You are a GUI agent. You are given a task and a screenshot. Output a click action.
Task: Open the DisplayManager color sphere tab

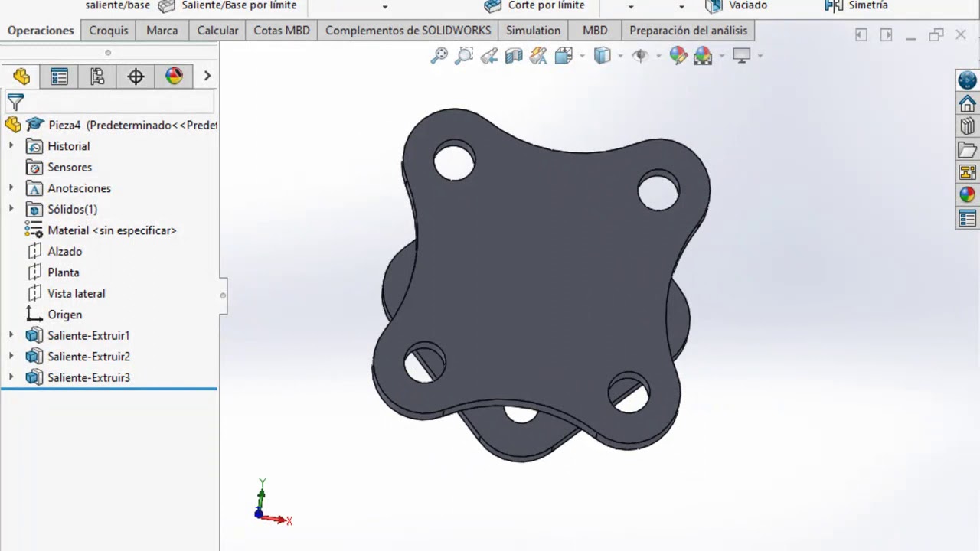174,76
